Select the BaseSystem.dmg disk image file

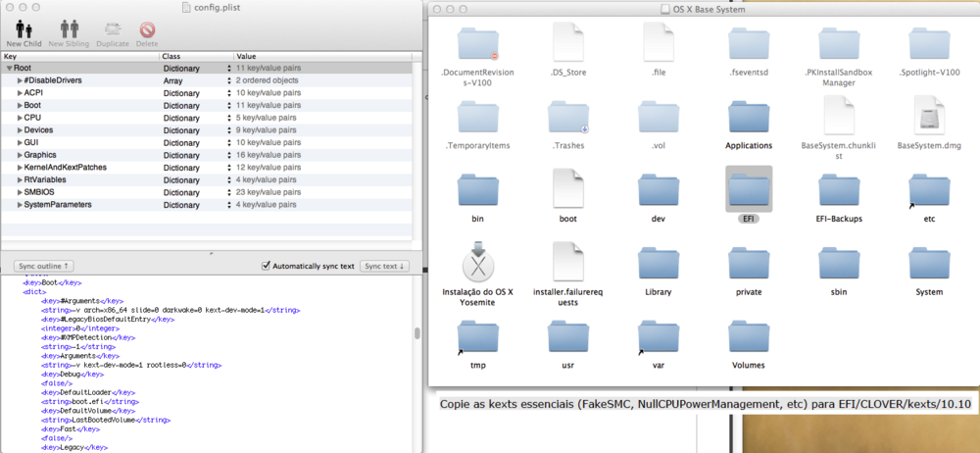coord(929,116)
